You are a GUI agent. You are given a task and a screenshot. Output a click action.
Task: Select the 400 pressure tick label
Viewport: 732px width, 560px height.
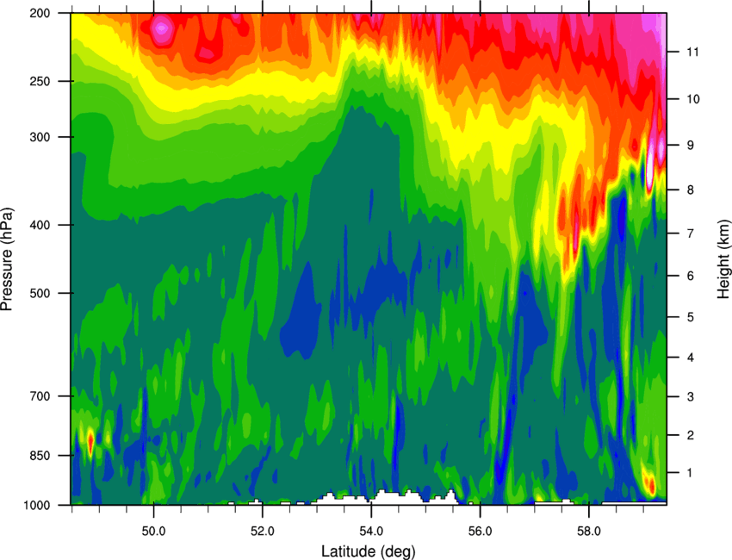(x=40, y=225)
